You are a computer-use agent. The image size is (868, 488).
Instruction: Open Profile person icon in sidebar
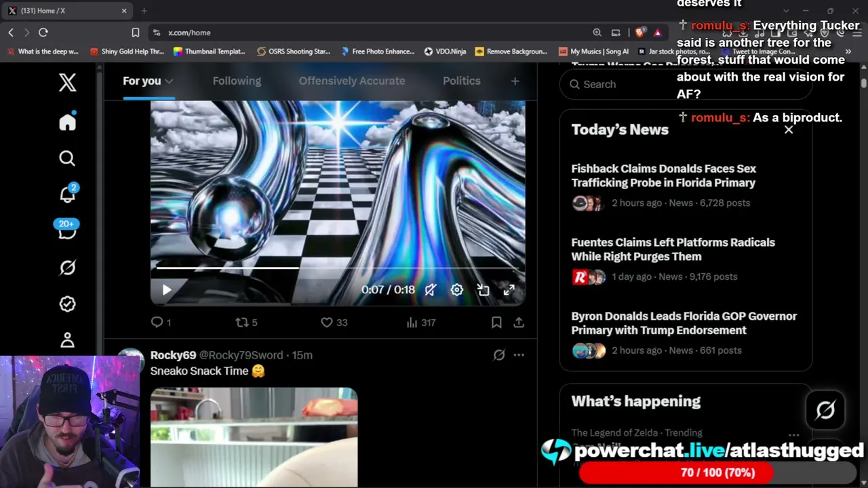pyautogui.click(x=67, y=340)
